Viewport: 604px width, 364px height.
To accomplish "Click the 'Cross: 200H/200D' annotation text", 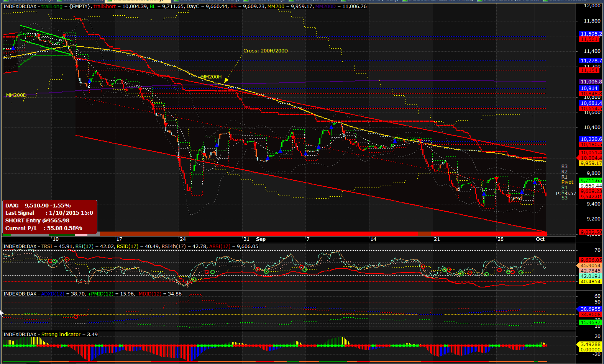I will (x=266, y=51).
